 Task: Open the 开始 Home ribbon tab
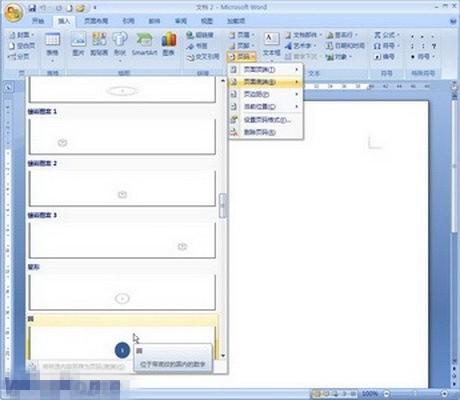point(38,21)
